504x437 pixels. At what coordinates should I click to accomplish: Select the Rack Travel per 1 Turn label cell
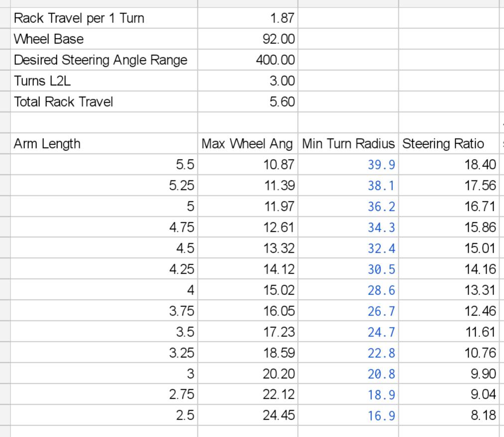(104, 18)
